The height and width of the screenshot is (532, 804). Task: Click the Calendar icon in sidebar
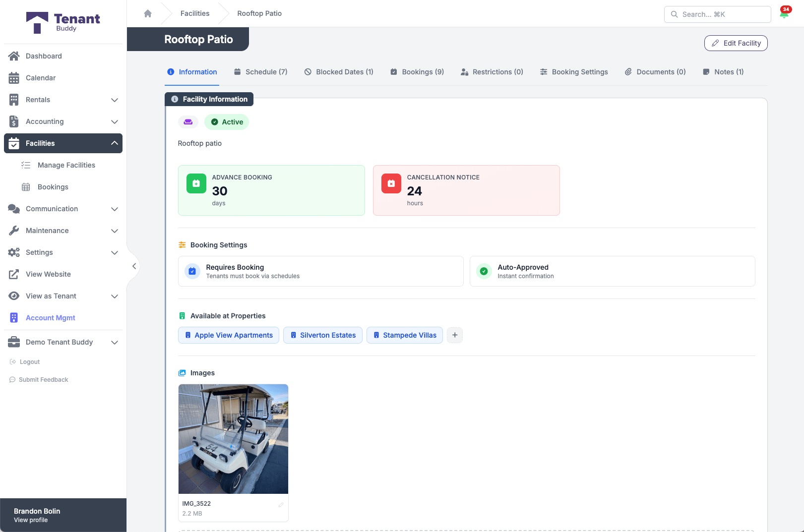click(14, 78)
